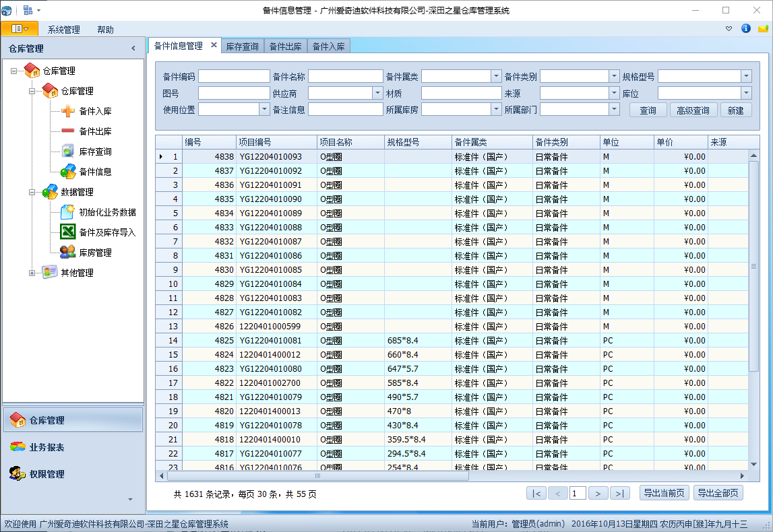Switch to the 备件入库 tab
The height and width of the screenshot is (532, 773).
click(329, 46)
